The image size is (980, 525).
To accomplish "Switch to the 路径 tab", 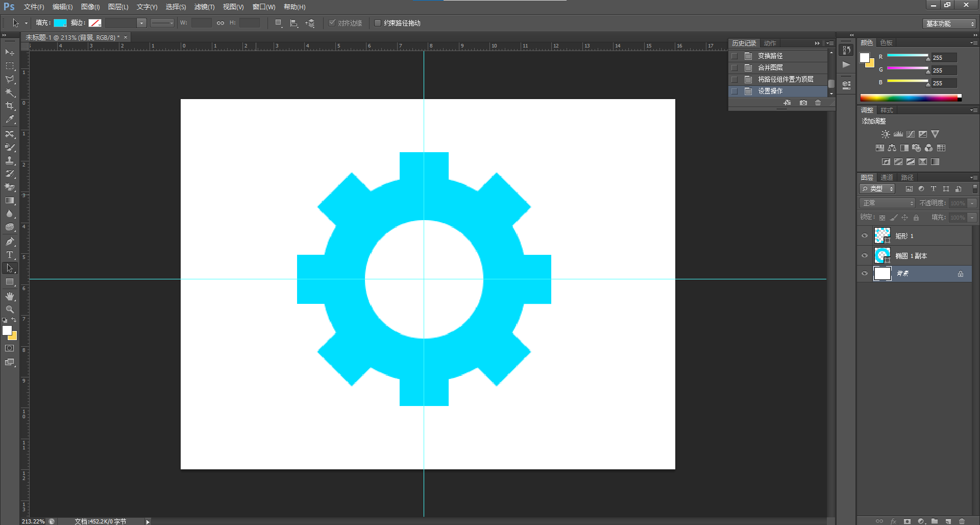I will (907, 177).
